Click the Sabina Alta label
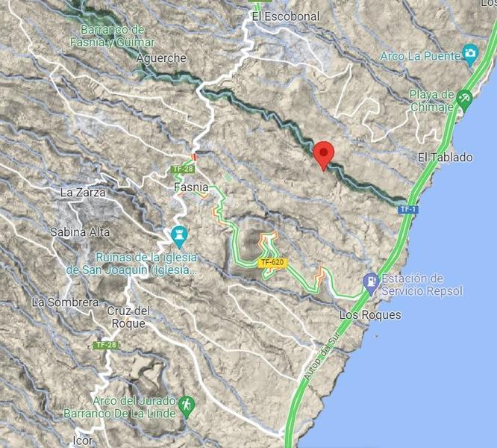497x448 pixels. tap(80, 232)
